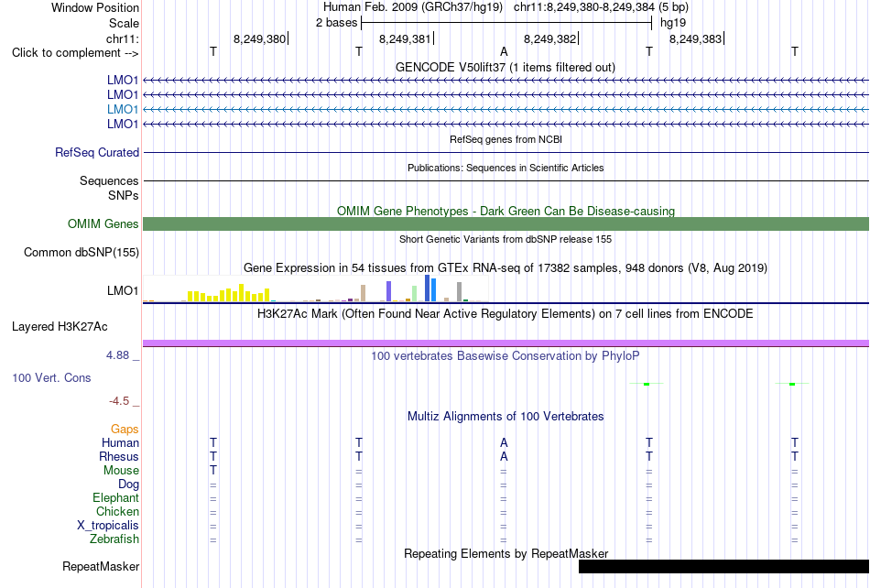Click the 8,249,380 position label
870x588 pixels.
click(x=259, y=38)
